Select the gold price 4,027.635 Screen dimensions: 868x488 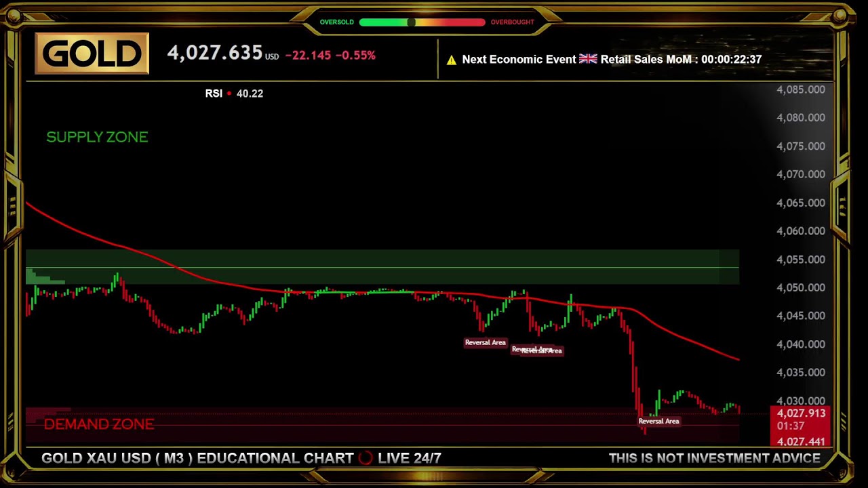tap(214, 53)
